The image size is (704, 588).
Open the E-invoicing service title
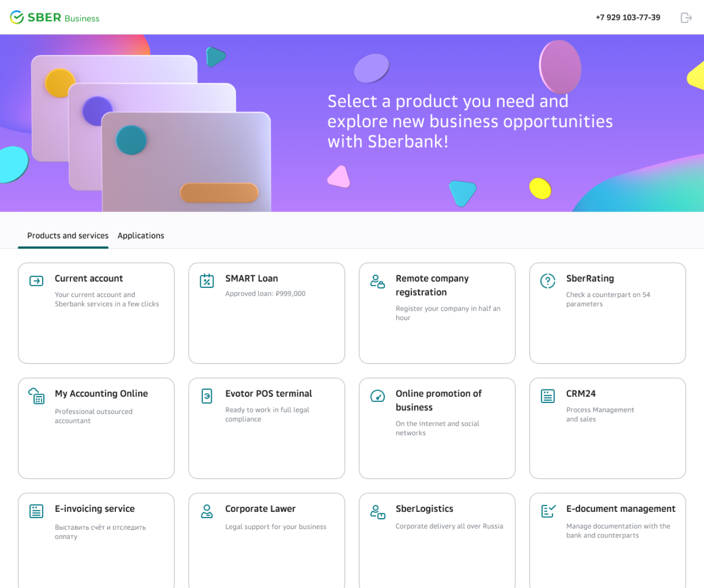pos(94,509)
